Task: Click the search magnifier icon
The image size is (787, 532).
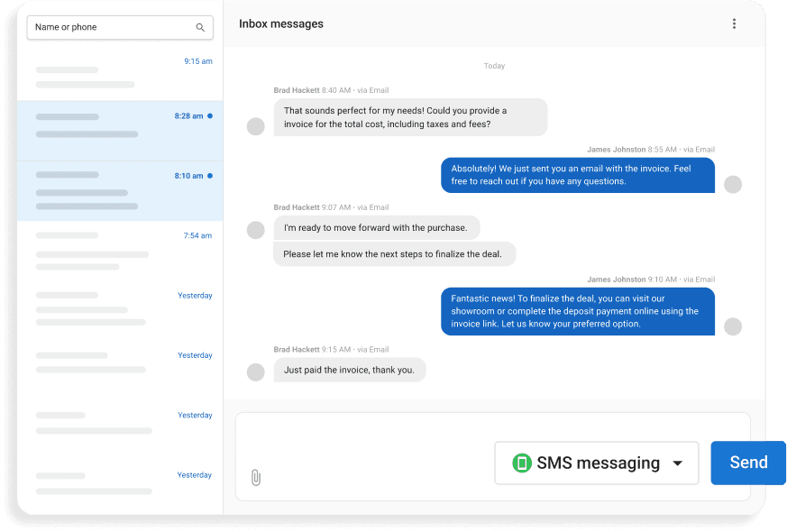Action: (200, 28)
